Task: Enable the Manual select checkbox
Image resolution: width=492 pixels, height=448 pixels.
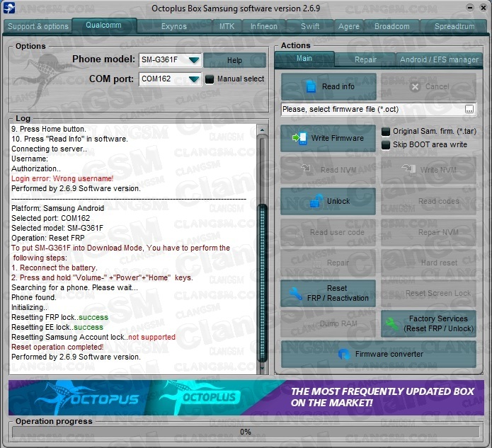Action: (210, 79)
